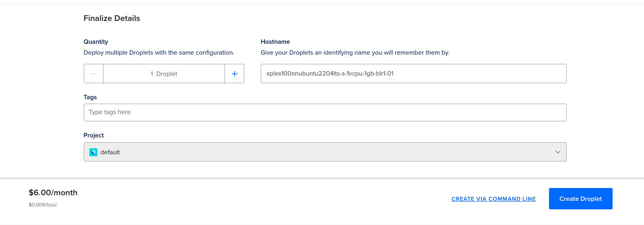Click the Quantity field label
644x225 pixels.
coord(96,42)
